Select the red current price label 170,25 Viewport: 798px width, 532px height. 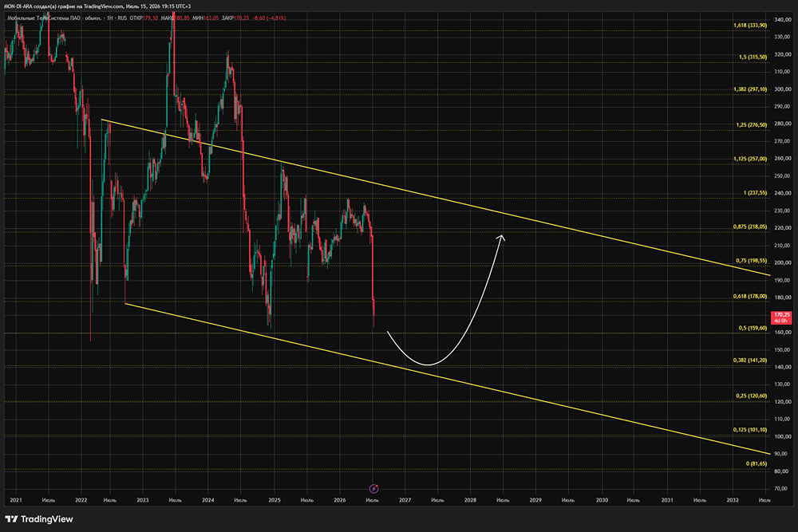click(x=782, y=318)
